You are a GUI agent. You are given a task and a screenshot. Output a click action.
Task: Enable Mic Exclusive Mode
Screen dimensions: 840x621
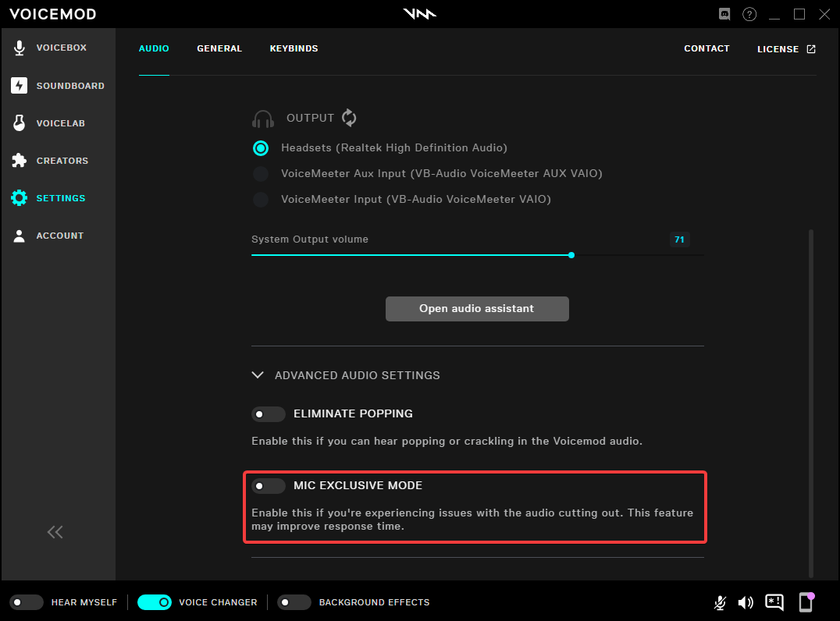[x=269, y=485]
